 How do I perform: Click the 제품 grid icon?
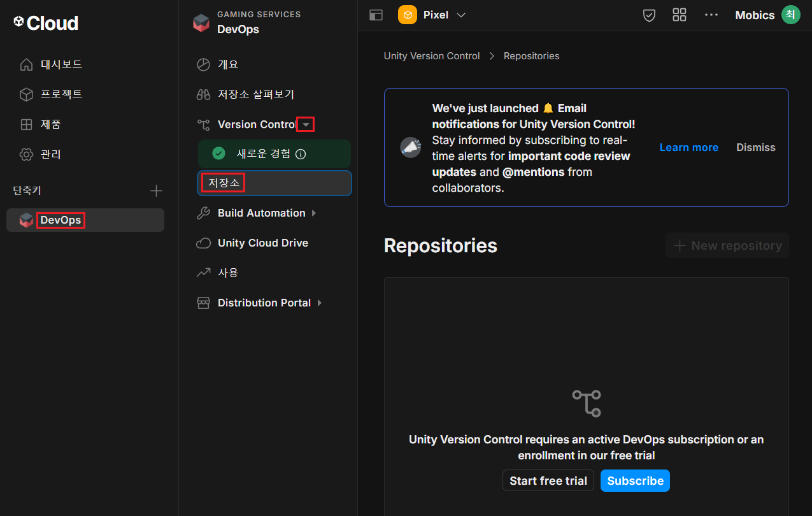point(26,124)
